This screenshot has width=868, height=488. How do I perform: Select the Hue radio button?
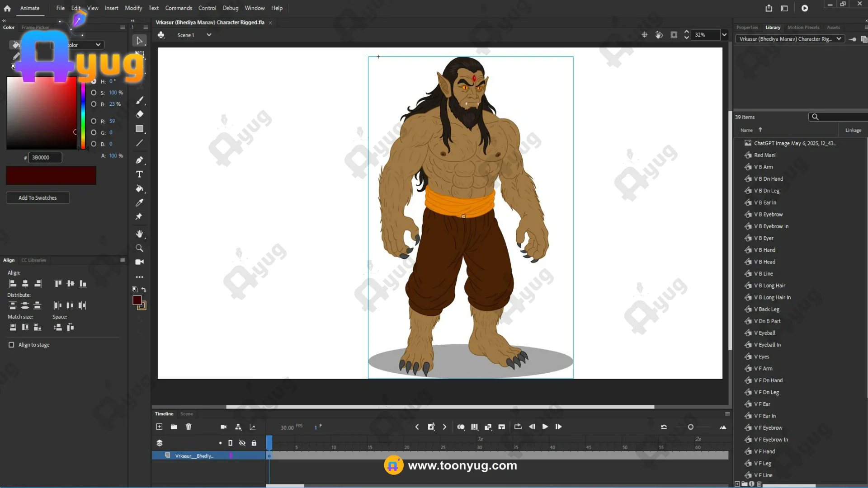tap(94, 81)
